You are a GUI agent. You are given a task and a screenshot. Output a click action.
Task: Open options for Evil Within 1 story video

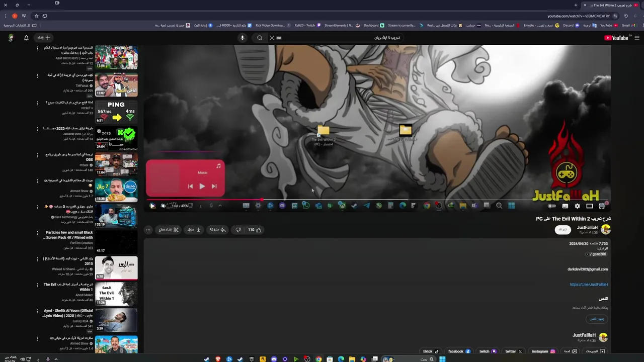[37, 285]
